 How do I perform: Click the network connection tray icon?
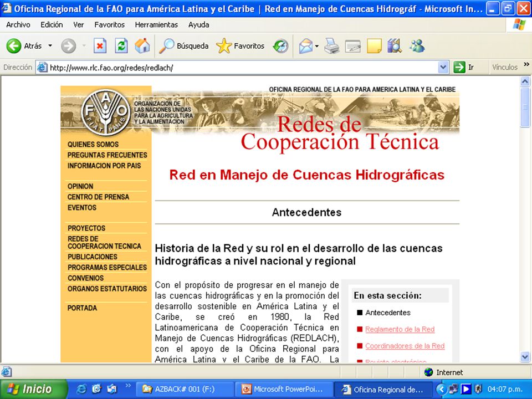point(453,389)
